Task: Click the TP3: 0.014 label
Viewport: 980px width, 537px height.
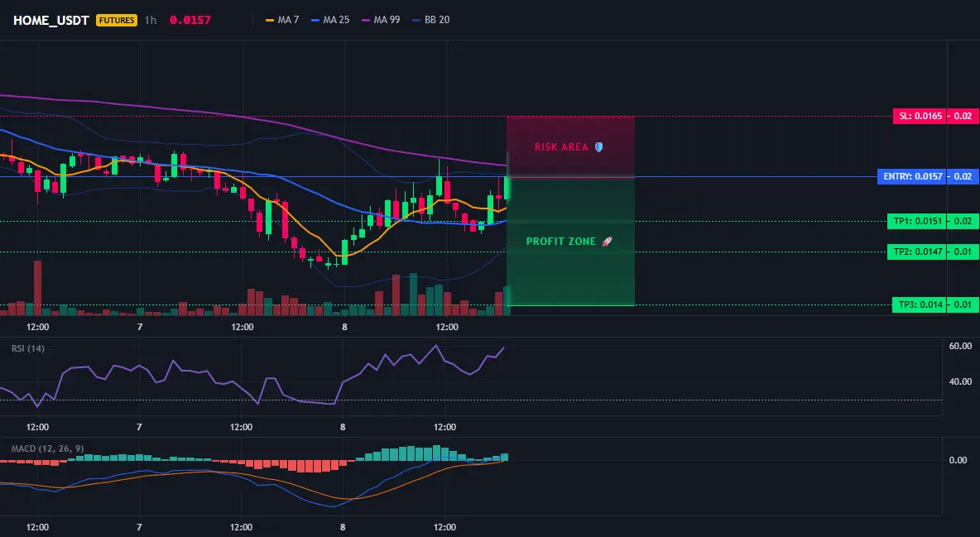Action: pos(920,305)
